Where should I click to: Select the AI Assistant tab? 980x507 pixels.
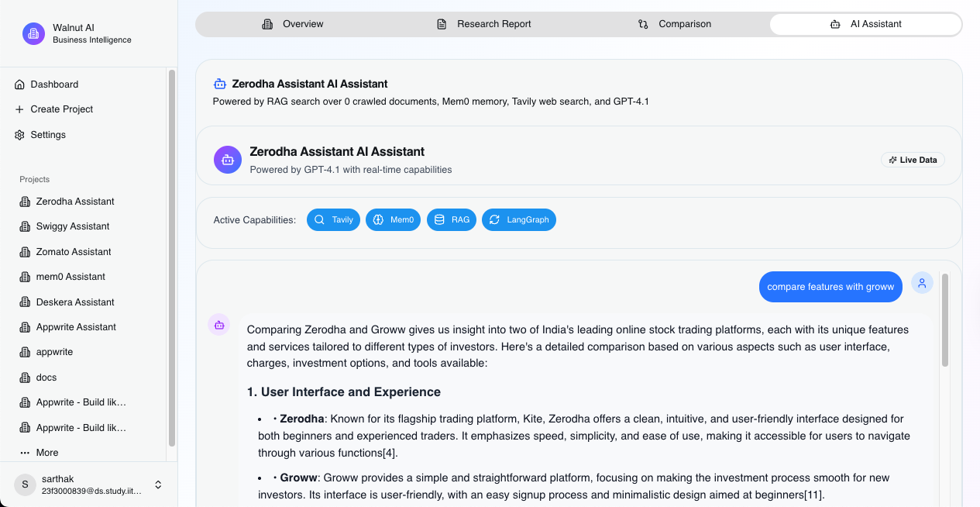point(865,24)
